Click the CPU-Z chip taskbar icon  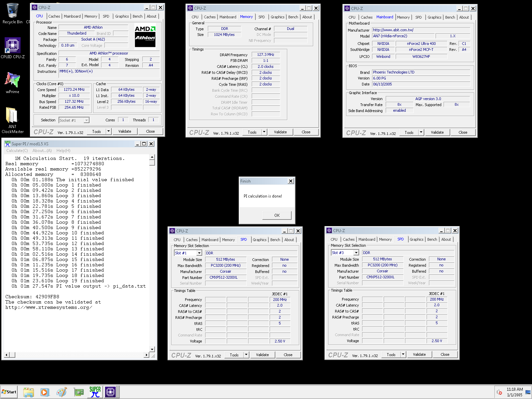point(110,392)
